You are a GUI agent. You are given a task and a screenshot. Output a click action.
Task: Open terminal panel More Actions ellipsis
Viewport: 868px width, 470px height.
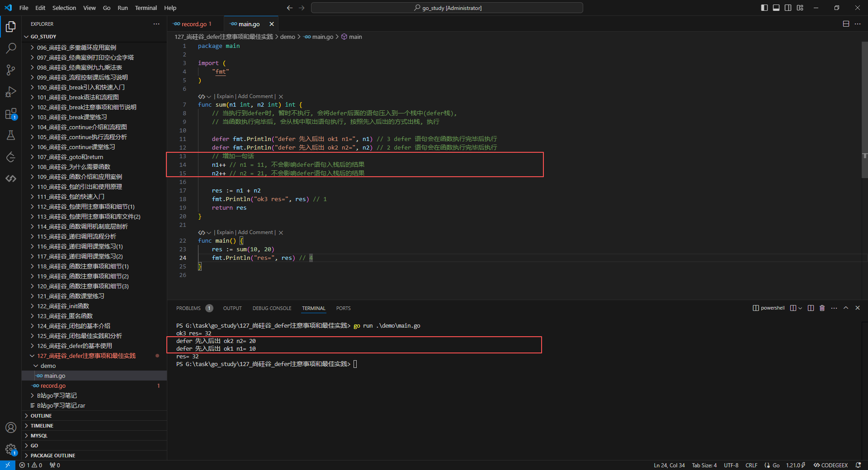[834, 308]
